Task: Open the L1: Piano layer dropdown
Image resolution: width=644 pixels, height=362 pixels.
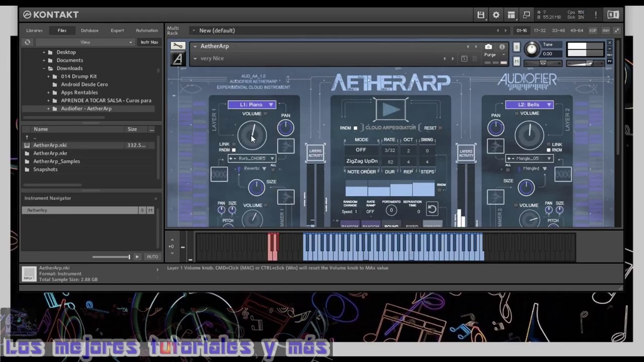Action: point(252,105)
